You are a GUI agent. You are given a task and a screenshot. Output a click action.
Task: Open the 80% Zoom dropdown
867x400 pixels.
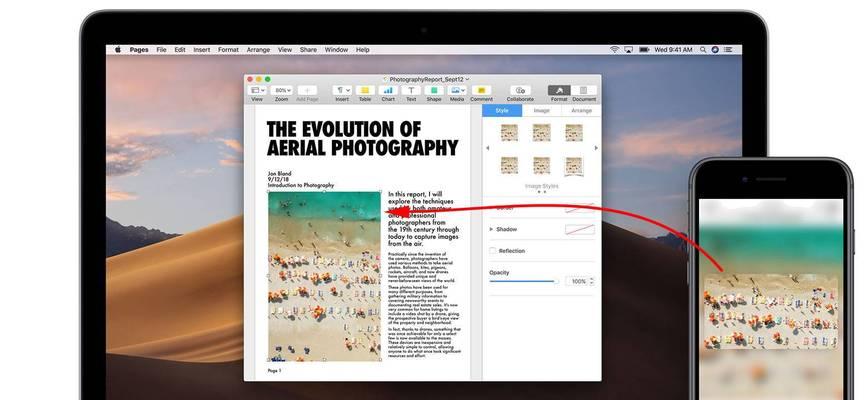click(282, 90)
